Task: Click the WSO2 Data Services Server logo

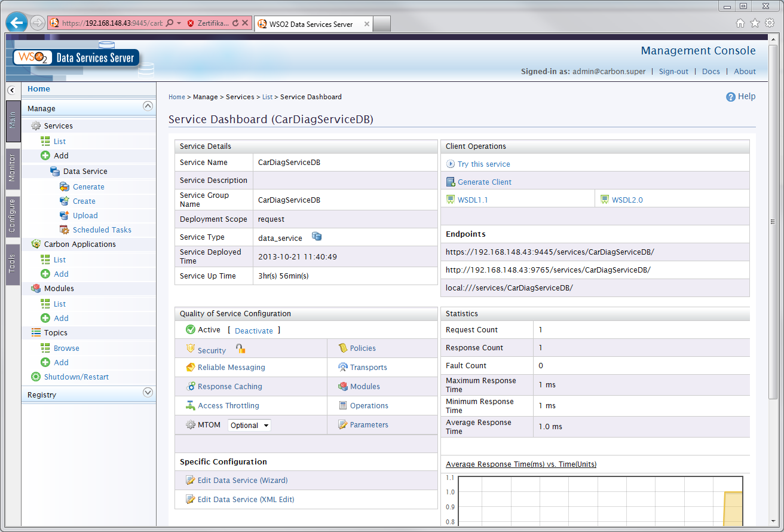Action: tap(76, 58)
